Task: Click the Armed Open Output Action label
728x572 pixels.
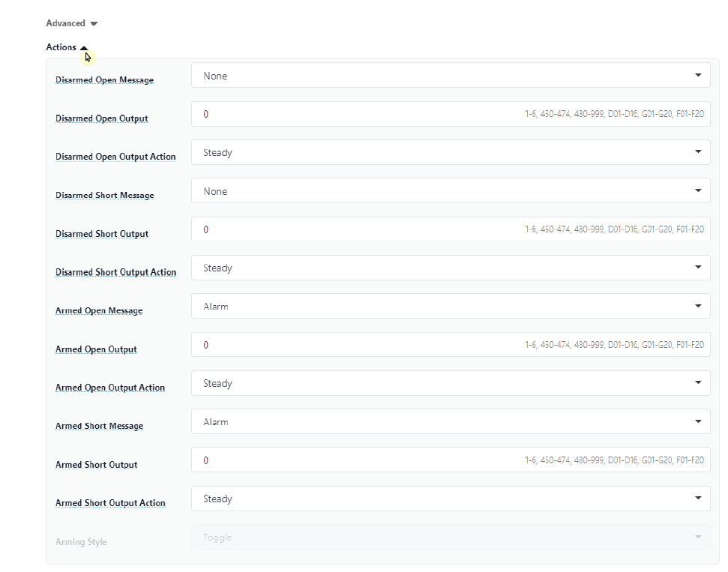Action: tap(110, 388)
